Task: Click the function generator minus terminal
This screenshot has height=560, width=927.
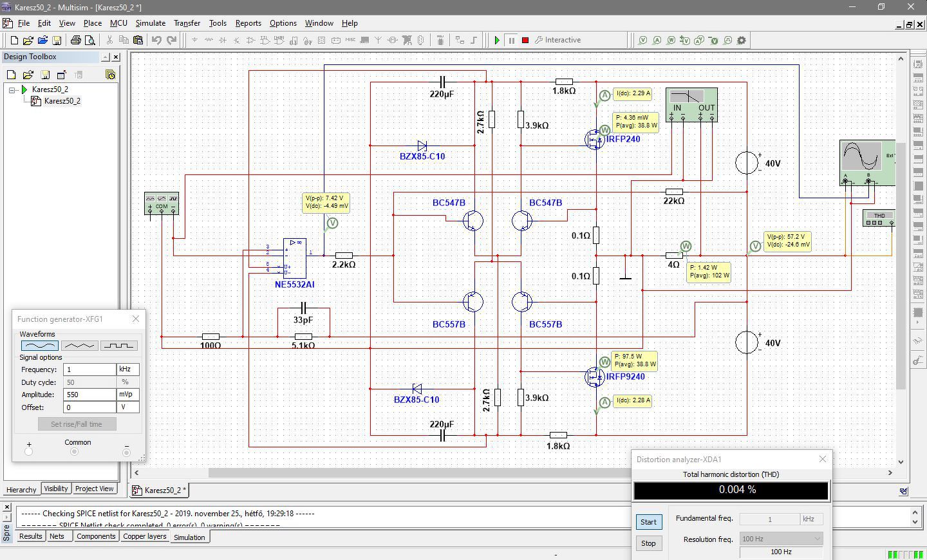Action: 126,453
